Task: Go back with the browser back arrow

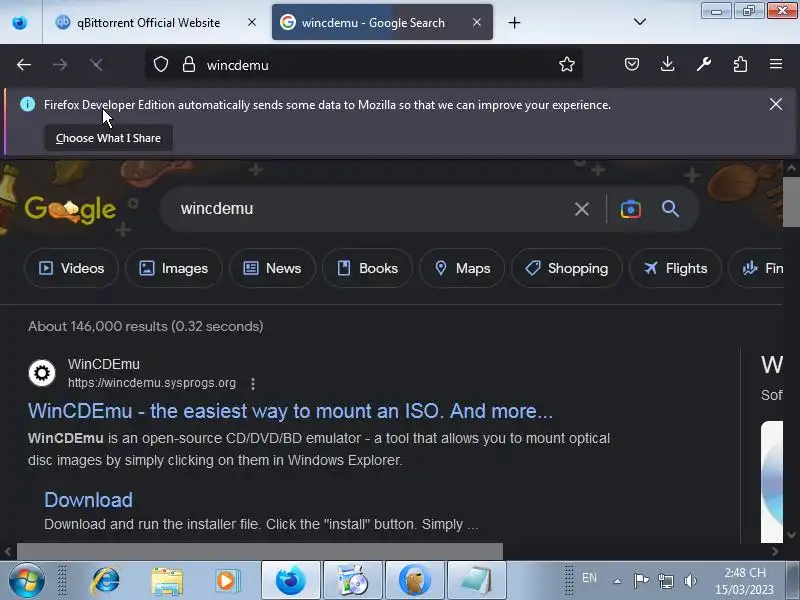Action: click(x=23, y=65)
